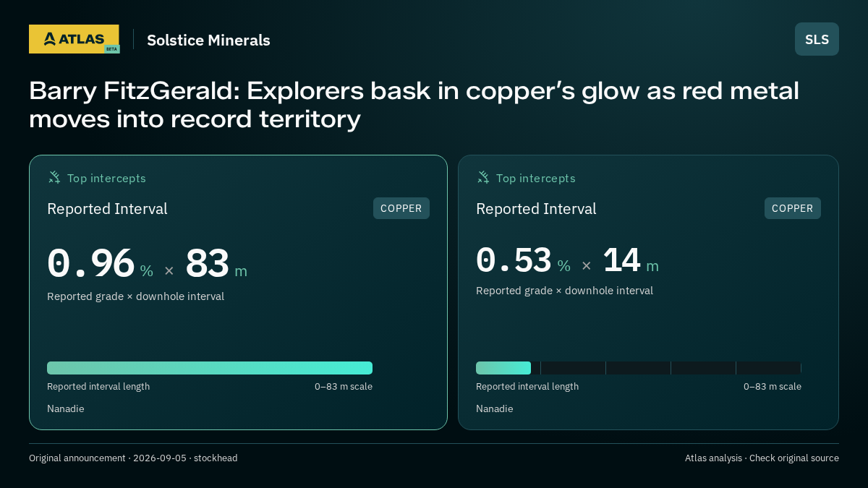Click '0–83 m scale' in the 0.96% card
The height and width of the screenshot is (488, 868).
click(344, 387)
